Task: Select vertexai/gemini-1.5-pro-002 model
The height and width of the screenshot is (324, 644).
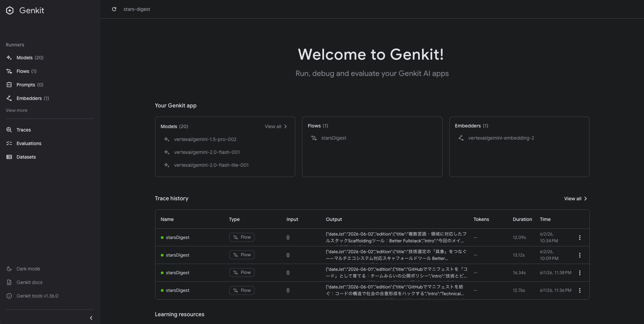Action: 205,139
